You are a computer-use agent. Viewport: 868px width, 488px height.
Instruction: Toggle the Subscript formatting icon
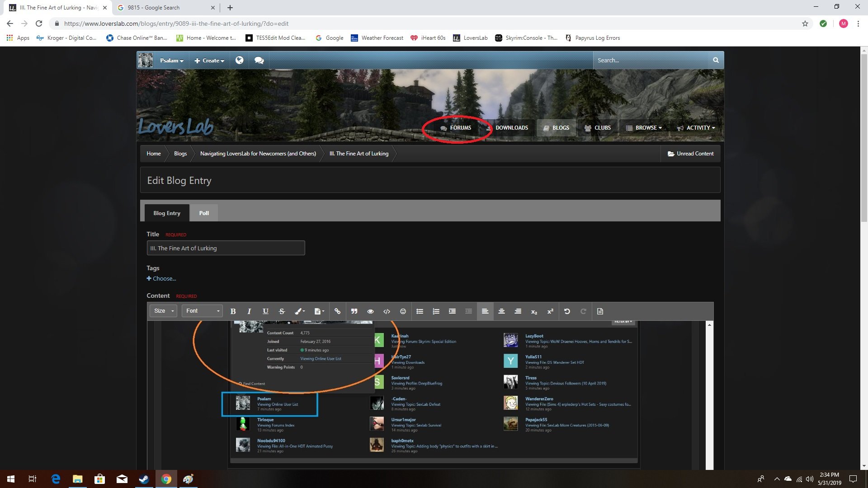tap(534, 311)
